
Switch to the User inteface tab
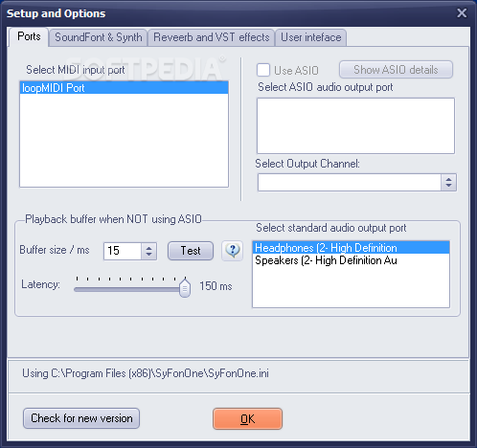click(311, 37)
